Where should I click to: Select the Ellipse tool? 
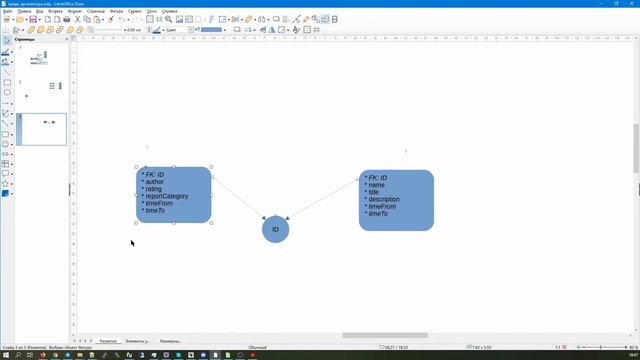point(7,93)
